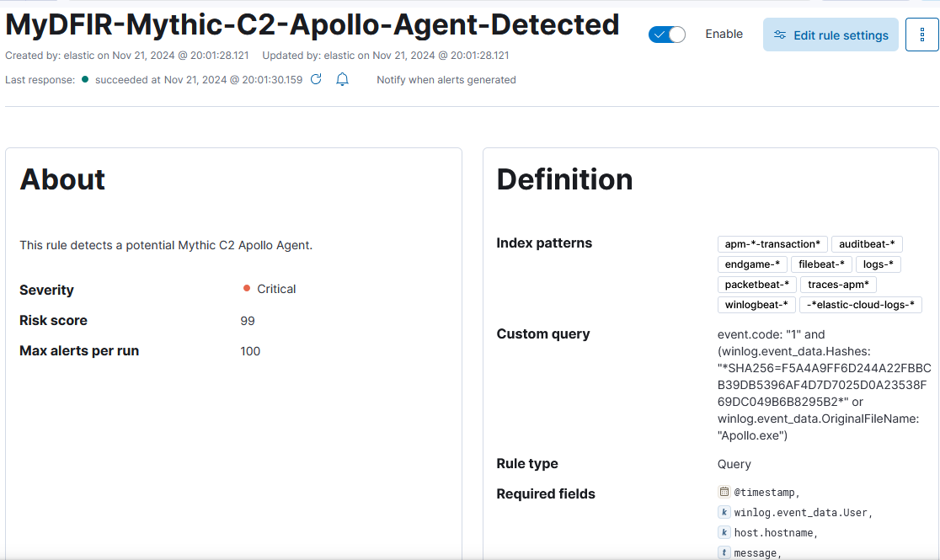Click the keyword icon beside host.hostname
The height and width of the screenshot is (560, 940).
tap(724, 532)
